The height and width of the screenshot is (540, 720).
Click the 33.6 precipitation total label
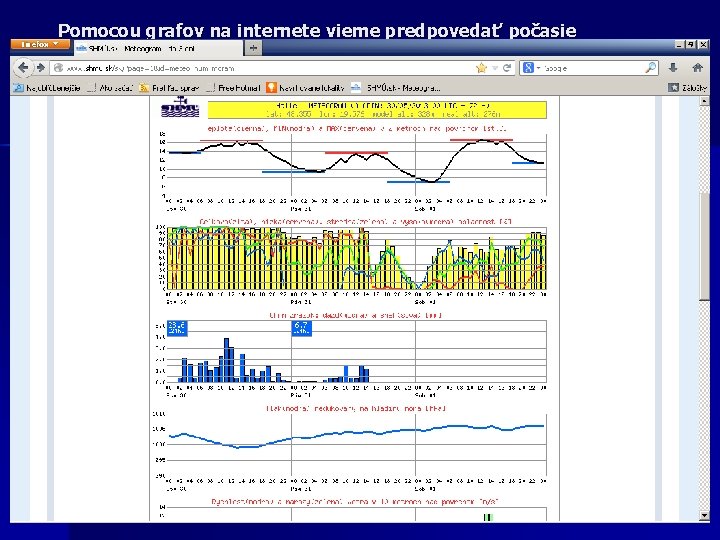[x=177, y=328]
